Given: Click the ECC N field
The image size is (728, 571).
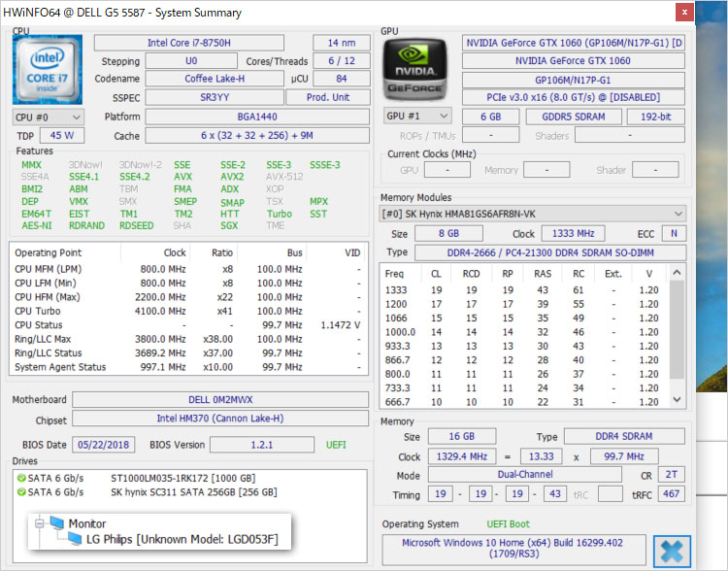Looking at the screenshot, I should (675, 234).
